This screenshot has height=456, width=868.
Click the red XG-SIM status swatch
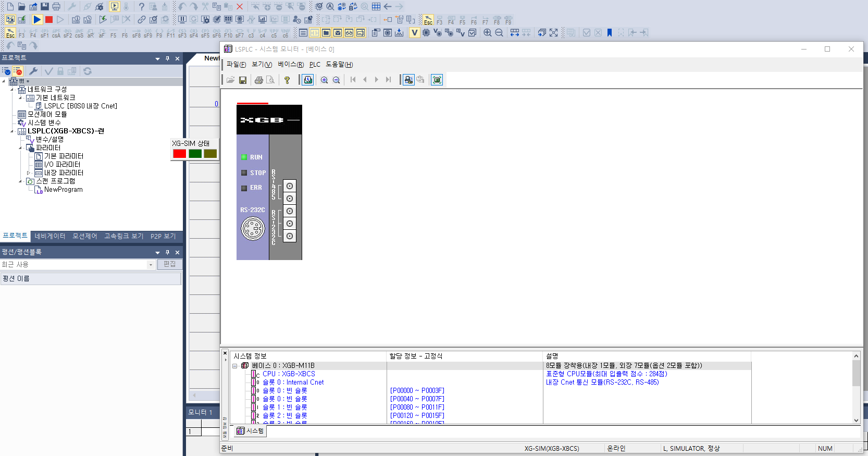click(x=179, y=154)
